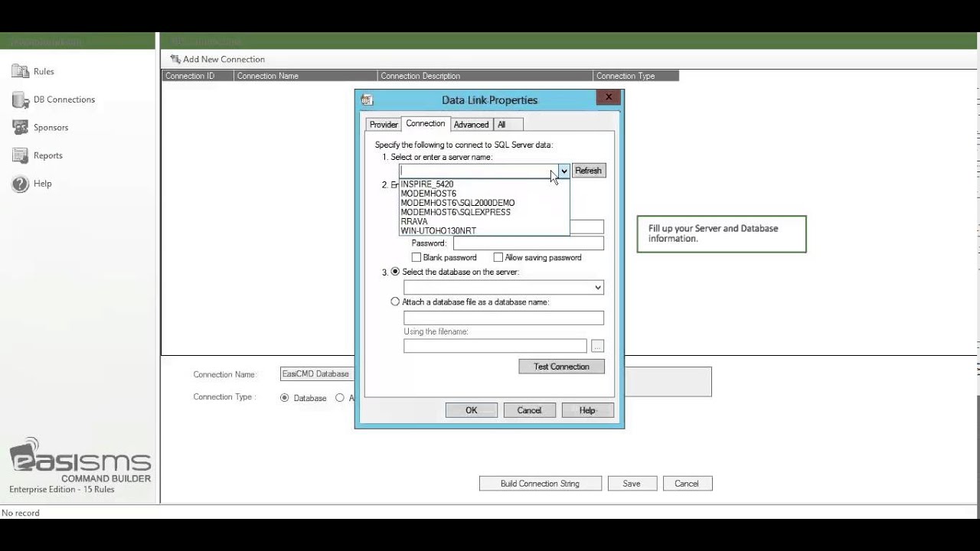
Task: Select server MODEMHOST6 from list
Action: tap(485, 194)
